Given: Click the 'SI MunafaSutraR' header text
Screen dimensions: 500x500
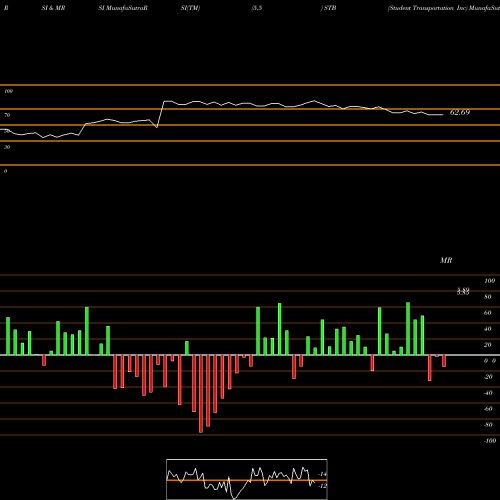Looking at the screenshot, I should coord(123,8).
